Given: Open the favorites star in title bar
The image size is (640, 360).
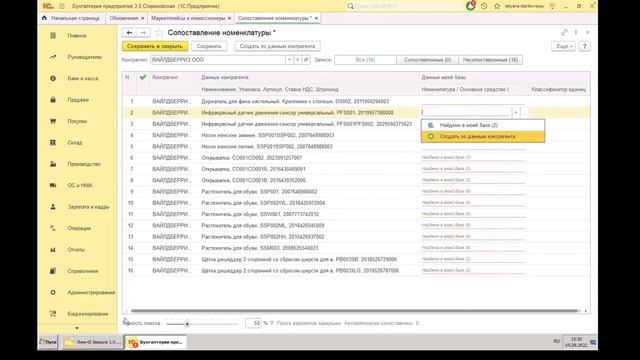Looking at the screenshot, I should coord(497,6).
